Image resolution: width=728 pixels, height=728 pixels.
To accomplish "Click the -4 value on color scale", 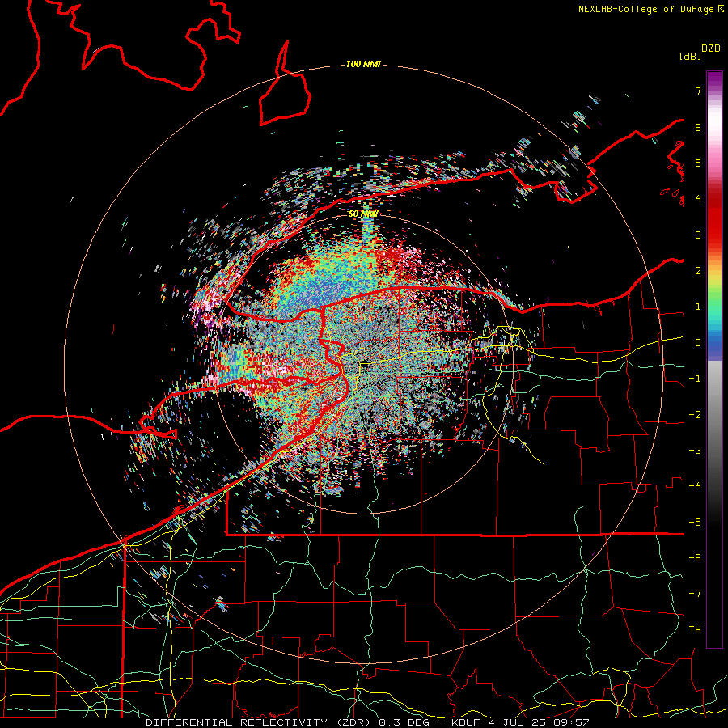I will pos(695,485).
